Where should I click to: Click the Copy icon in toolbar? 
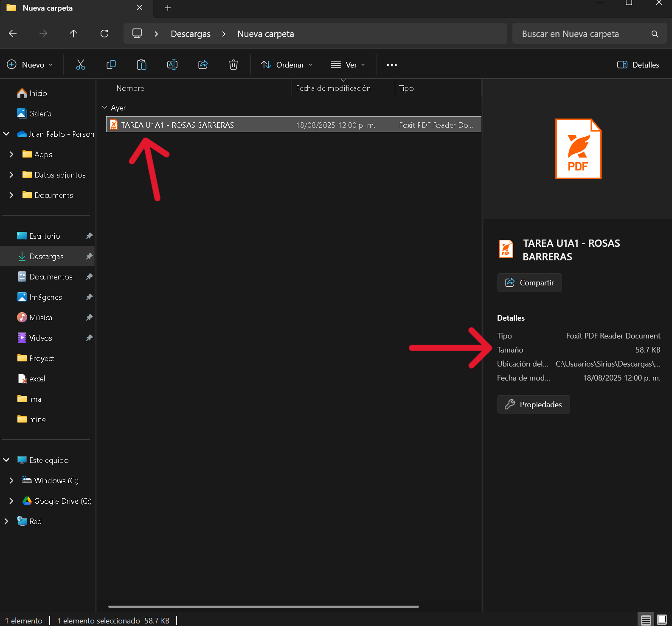coord(111,65)
